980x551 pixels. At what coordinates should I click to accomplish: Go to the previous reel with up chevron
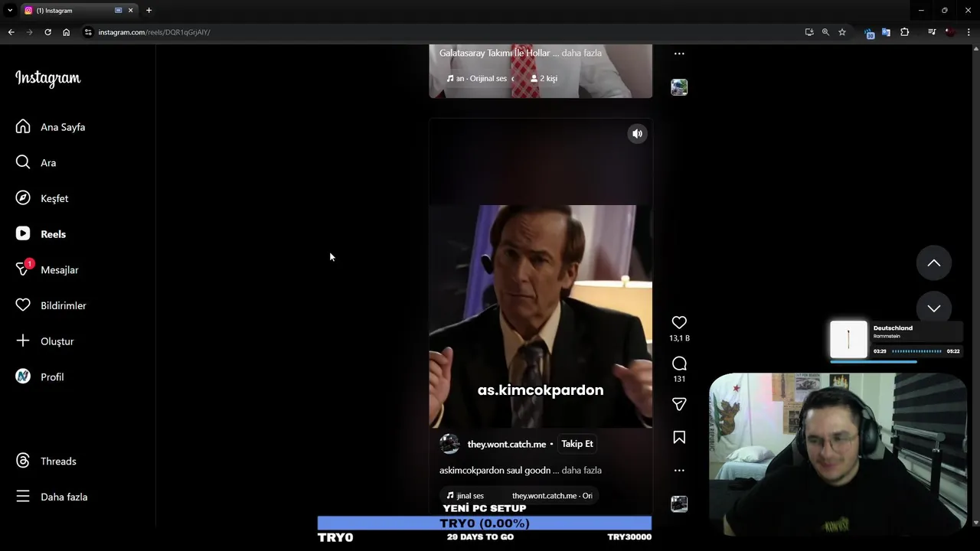[934, 263]
